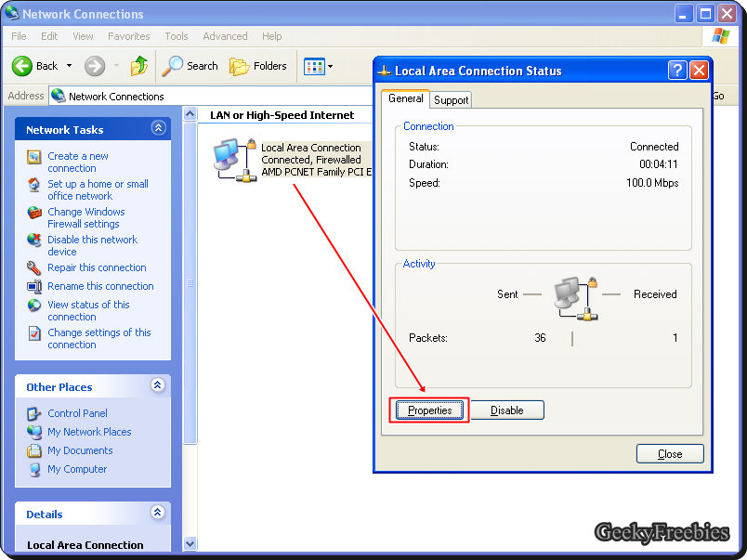Viewport: 747px width, 560px height.
Task: Click the Rename connection icon
Action: pyautogui.click(x=33, y=287)
